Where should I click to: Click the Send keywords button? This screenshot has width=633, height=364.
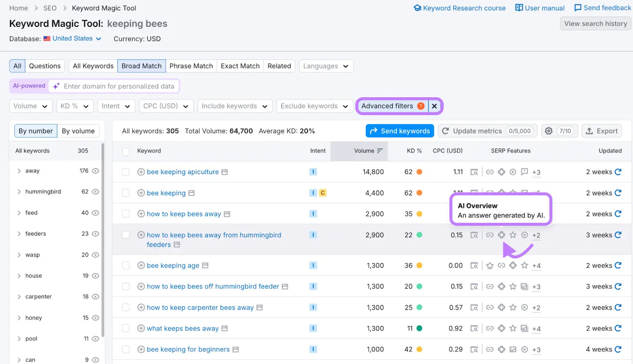click(x=400, y=131)
